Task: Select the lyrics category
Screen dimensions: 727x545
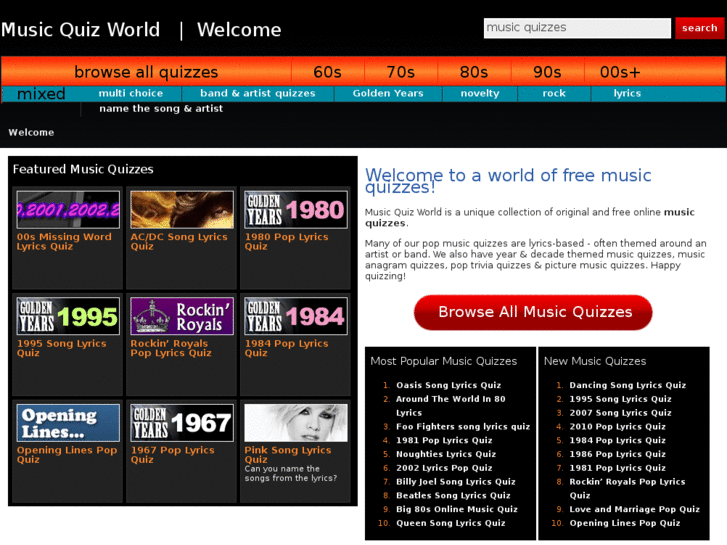Action: [x=627, y=93]
